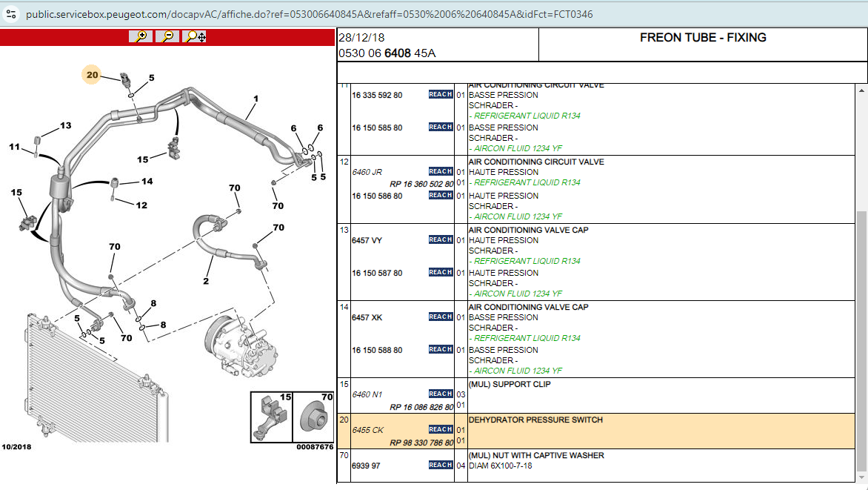This screenshot has width=868, height=490.
Task: Click part number 16 150 586 80
Action: tap(377, 196)
